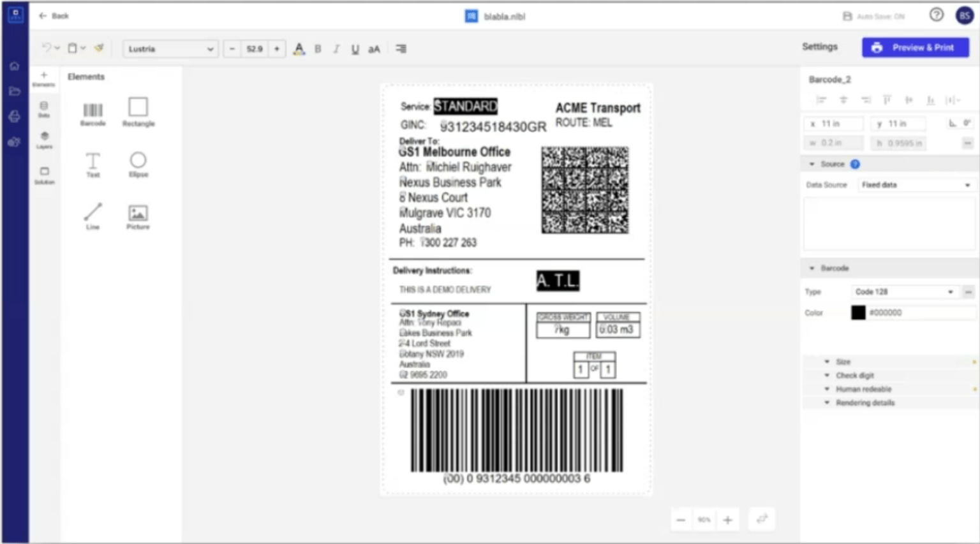Click the black barcode color swatch
This screenshot has width=980, height=544.
pos(858,312)
